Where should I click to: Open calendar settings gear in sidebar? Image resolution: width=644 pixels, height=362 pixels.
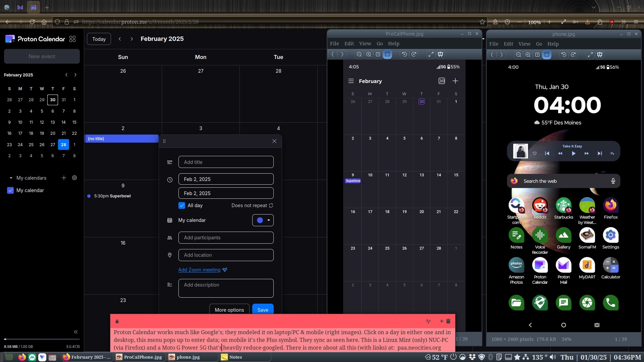point(74,178)
